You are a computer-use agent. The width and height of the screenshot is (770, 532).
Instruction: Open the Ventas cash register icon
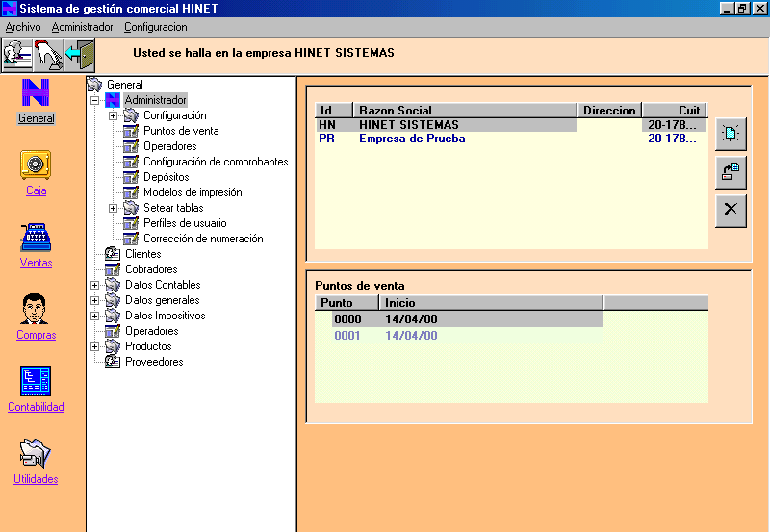[x=36, y=237]
